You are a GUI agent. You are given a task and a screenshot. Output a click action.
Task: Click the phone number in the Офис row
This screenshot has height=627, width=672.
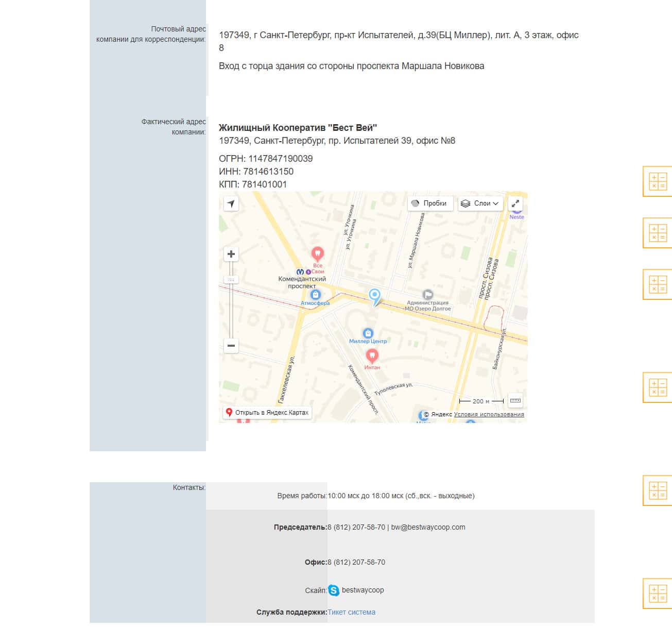tap(356, 562)
